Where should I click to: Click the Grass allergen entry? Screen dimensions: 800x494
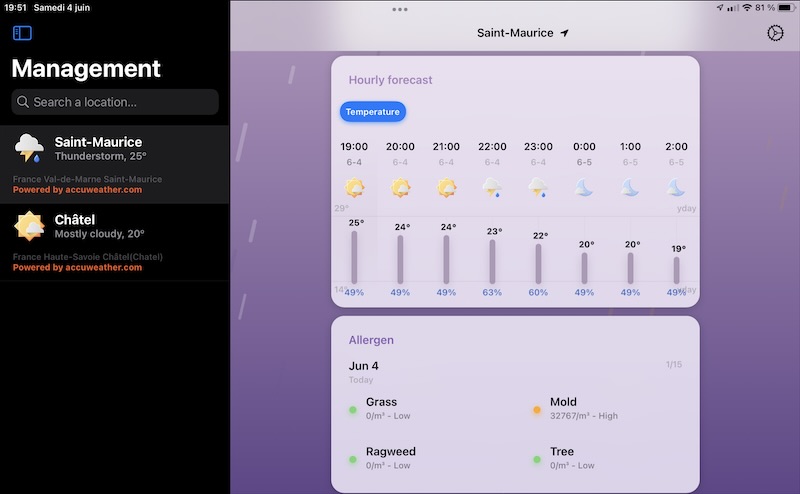(382, 408)
